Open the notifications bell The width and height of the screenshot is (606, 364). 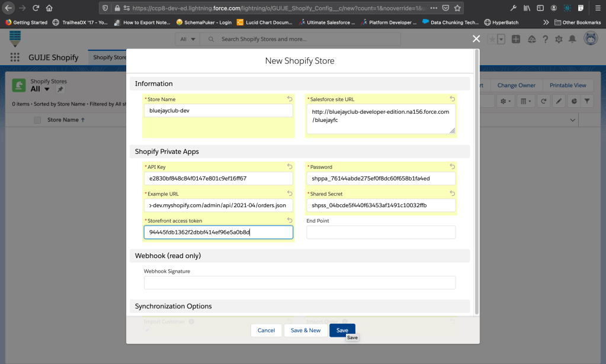pos(572,39)
